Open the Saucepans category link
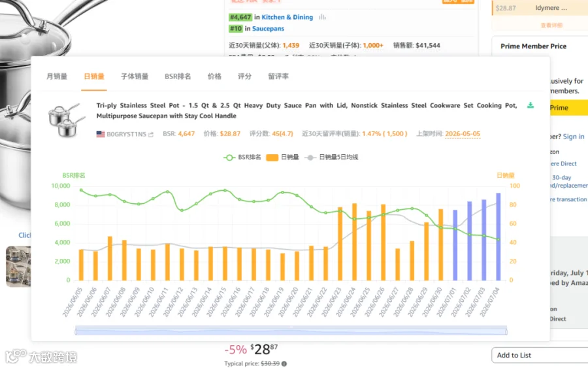Image resolution: width=588 pixels, height=368 pixels. [268, 29]
